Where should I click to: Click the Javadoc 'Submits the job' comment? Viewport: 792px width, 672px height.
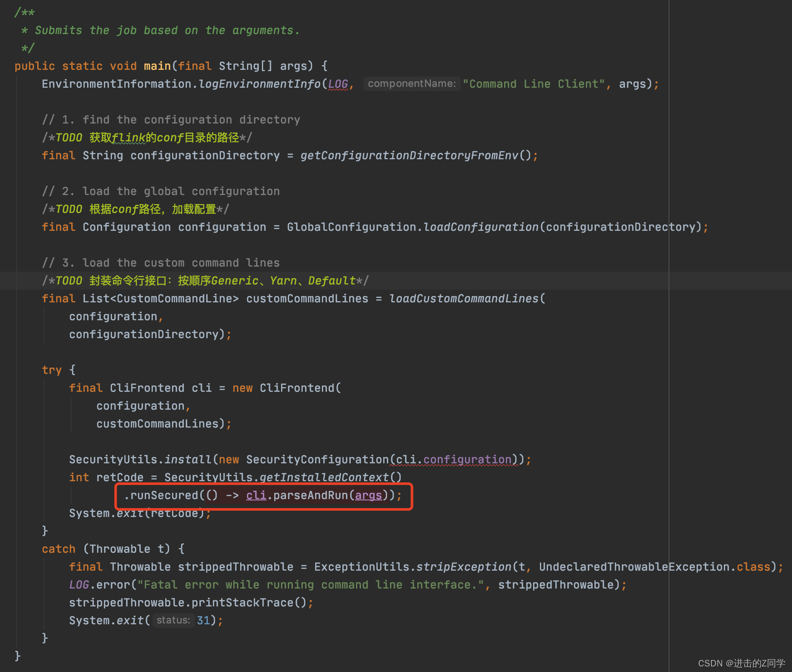(x=167, y=30)
